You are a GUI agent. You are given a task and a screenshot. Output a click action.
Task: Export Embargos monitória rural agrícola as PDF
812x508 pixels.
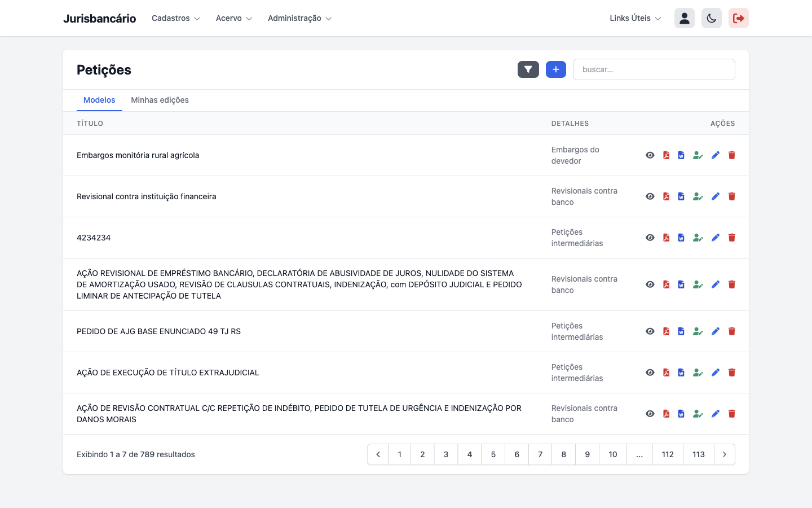pyautogui.click(x=667, y=155)
